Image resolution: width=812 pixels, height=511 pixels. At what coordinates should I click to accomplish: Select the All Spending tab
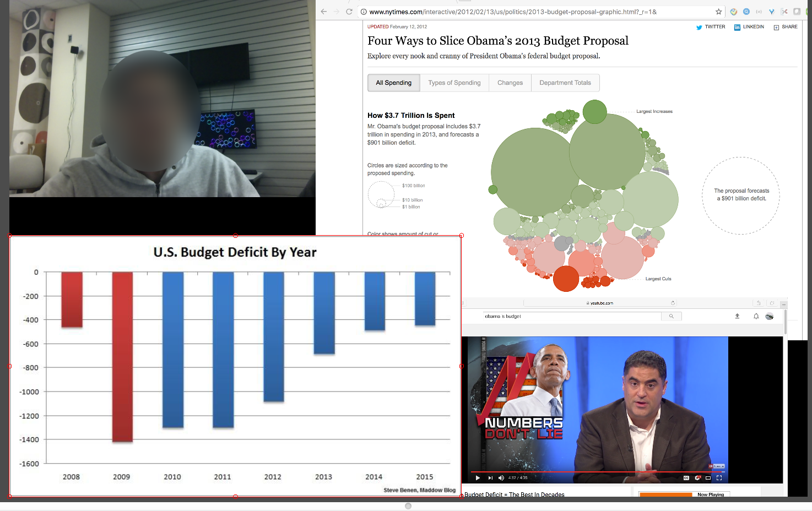point(394,83)
